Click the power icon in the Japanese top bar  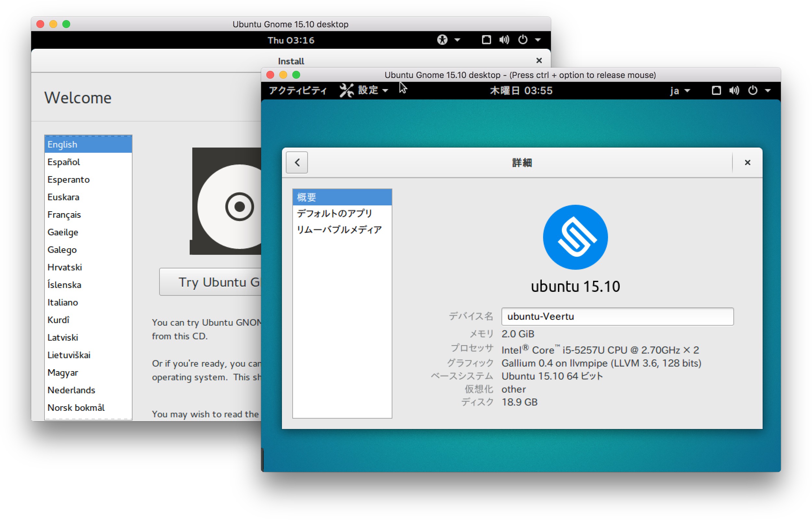click(752, 90)
